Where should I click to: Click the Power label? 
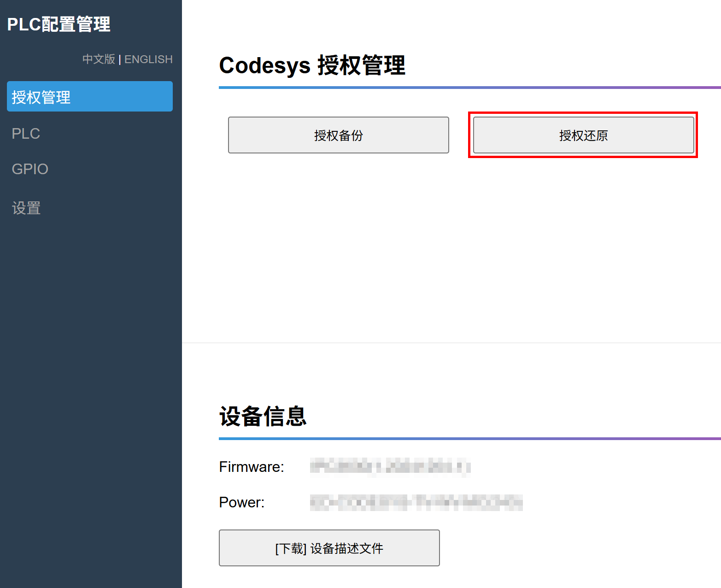pos(242,502)
